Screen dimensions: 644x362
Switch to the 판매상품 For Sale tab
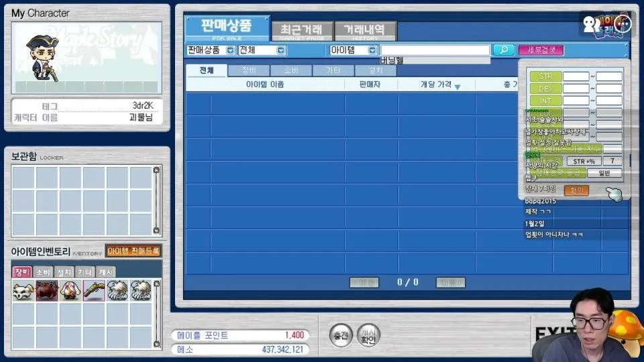click(227, 28)
